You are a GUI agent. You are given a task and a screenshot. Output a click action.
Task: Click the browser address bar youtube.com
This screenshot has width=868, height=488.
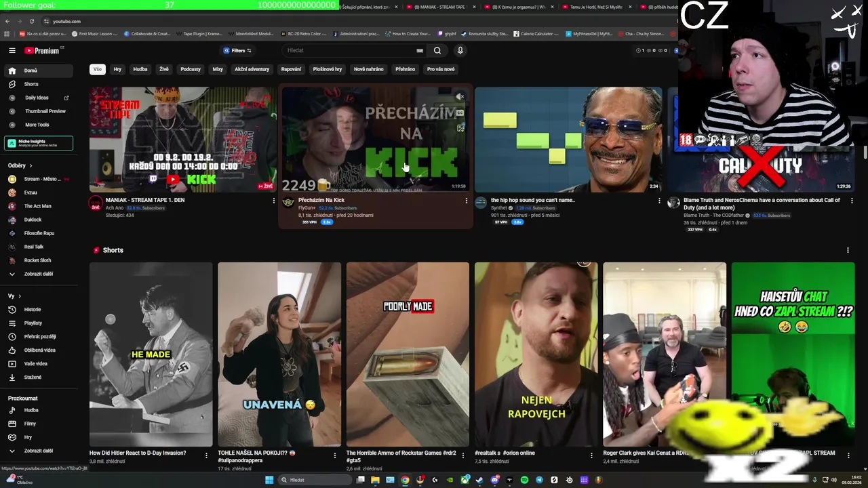coord(66,22)
